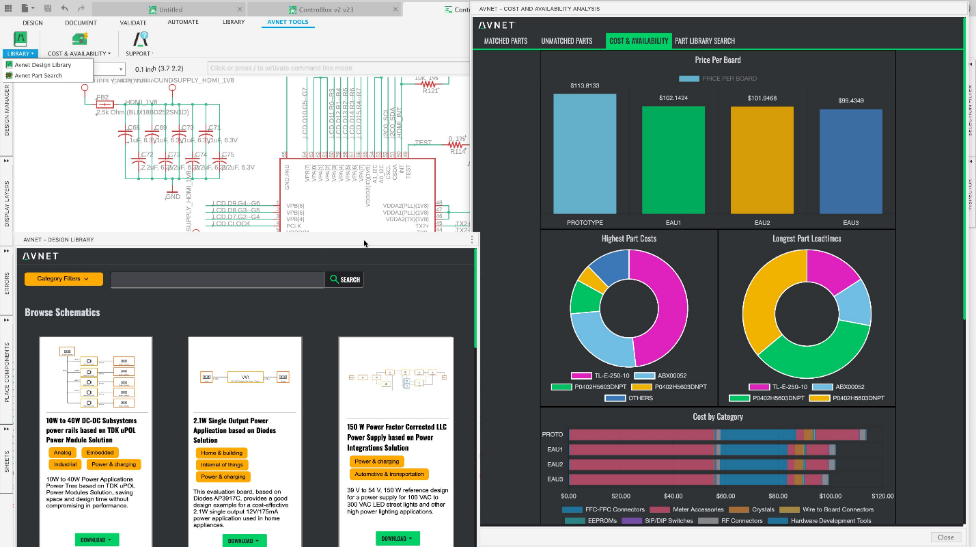Click the Save disk icon
The width and height of the screenshot is (976, 547).
coord(48,9)
